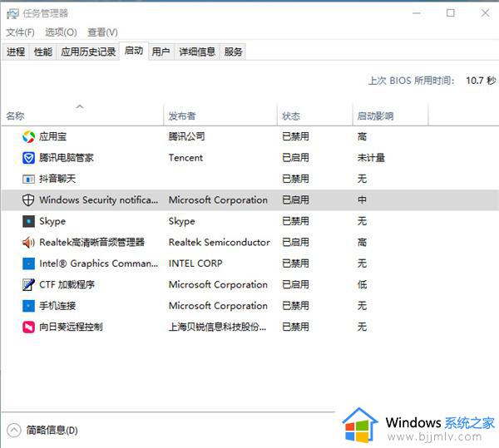The height and width of the screenshot is (448, 499).
Task: Click the 向日葵远程控制 icon
Action: (x=28, y=327)
